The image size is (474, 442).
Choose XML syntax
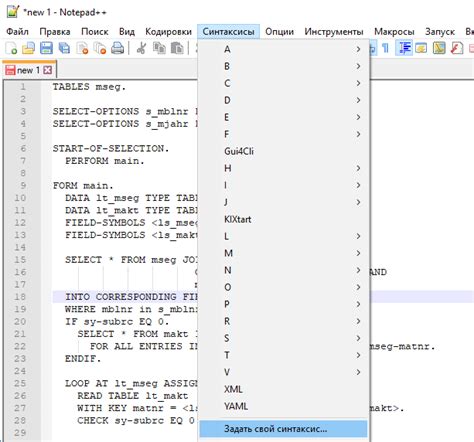pos(283,389)
